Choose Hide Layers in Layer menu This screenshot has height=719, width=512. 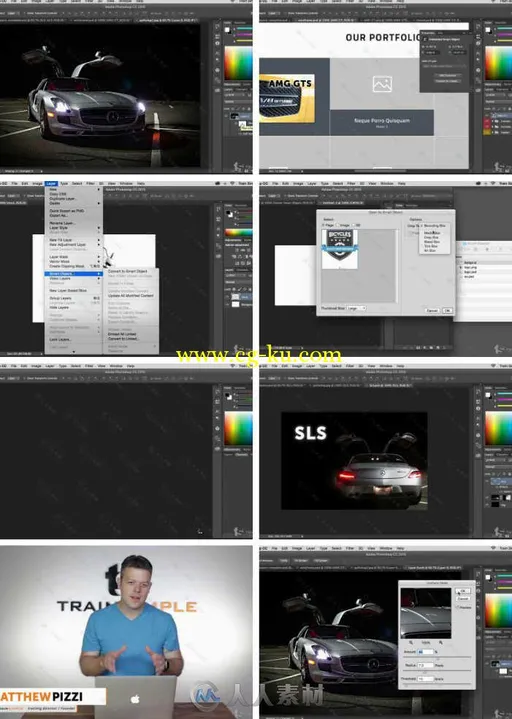(73, 307)
